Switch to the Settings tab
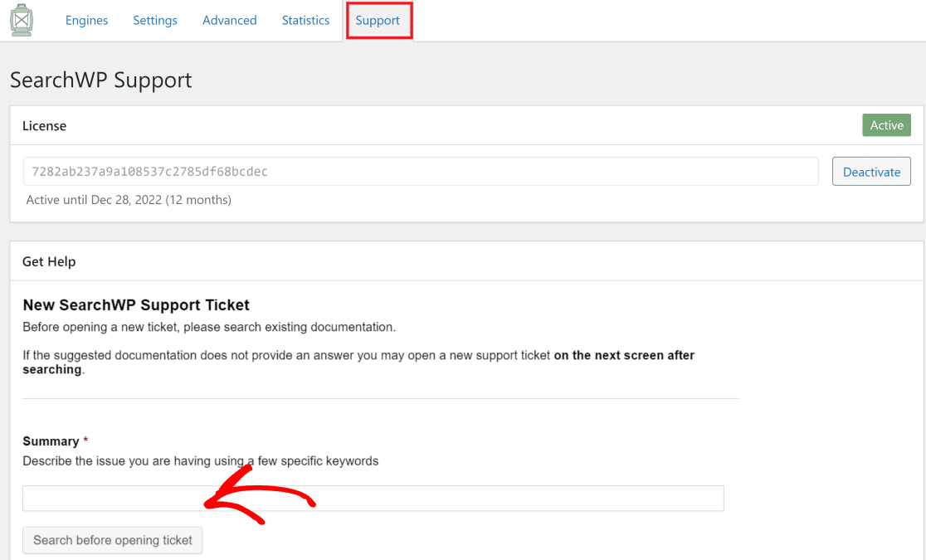The image size is (926, 560). (x=154, y=20)
